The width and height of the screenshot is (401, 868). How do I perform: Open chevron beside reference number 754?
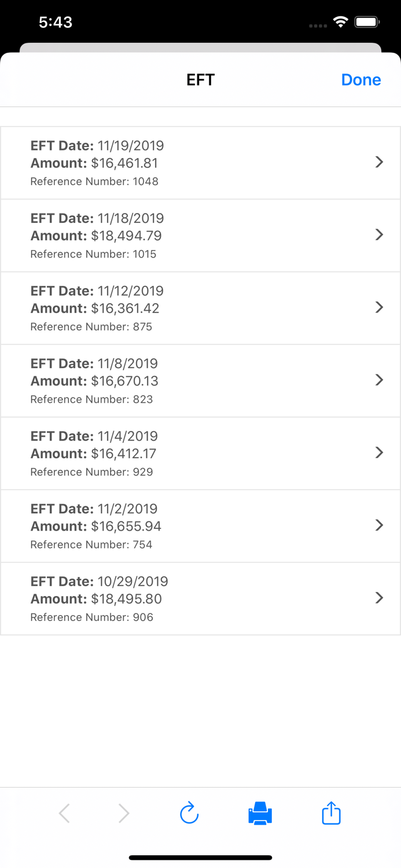pos(379,525)
